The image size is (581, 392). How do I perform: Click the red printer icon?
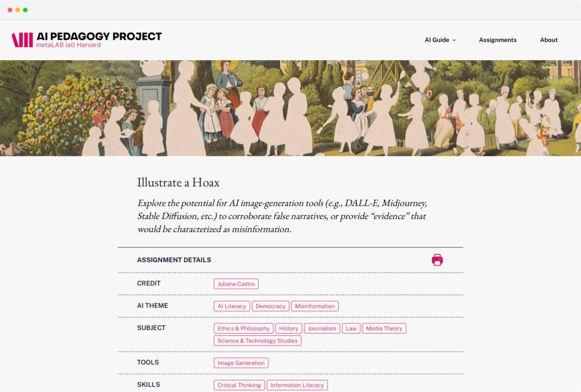click(437, 260)
